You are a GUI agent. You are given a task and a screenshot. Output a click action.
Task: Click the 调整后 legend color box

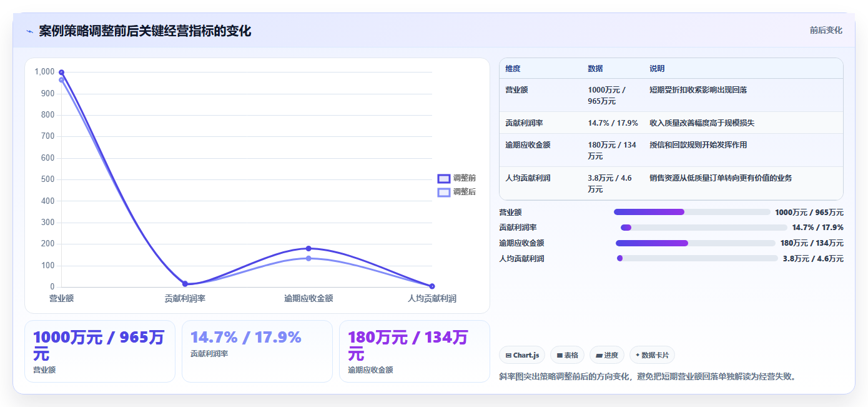click(x=443, y=192)
